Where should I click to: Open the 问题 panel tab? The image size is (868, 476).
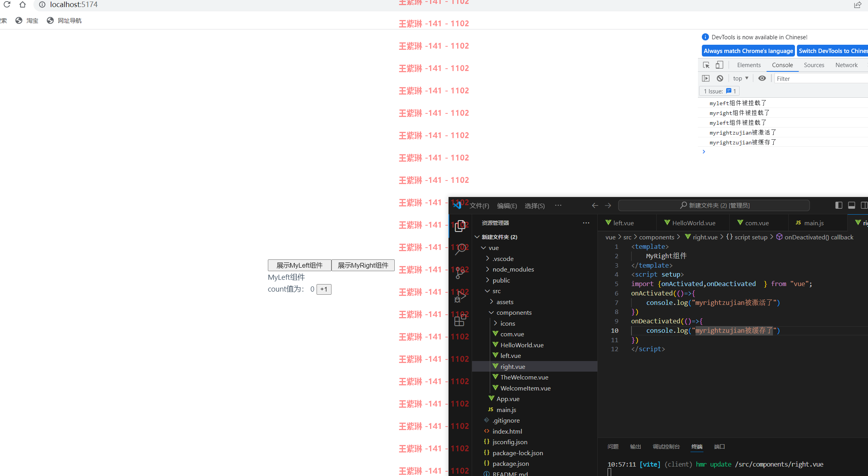(x=613, y=447)
